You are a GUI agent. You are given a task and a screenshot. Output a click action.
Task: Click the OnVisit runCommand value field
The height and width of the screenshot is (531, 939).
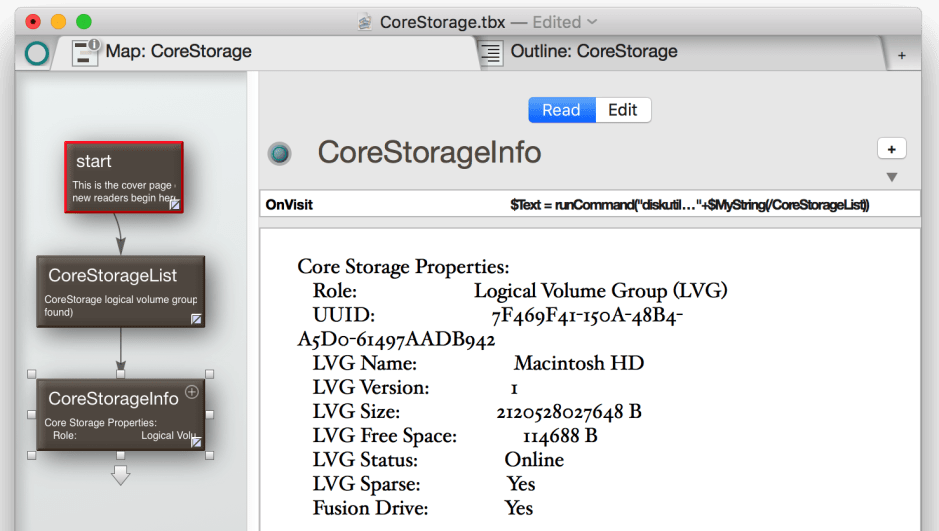click(x=689, y=205)
